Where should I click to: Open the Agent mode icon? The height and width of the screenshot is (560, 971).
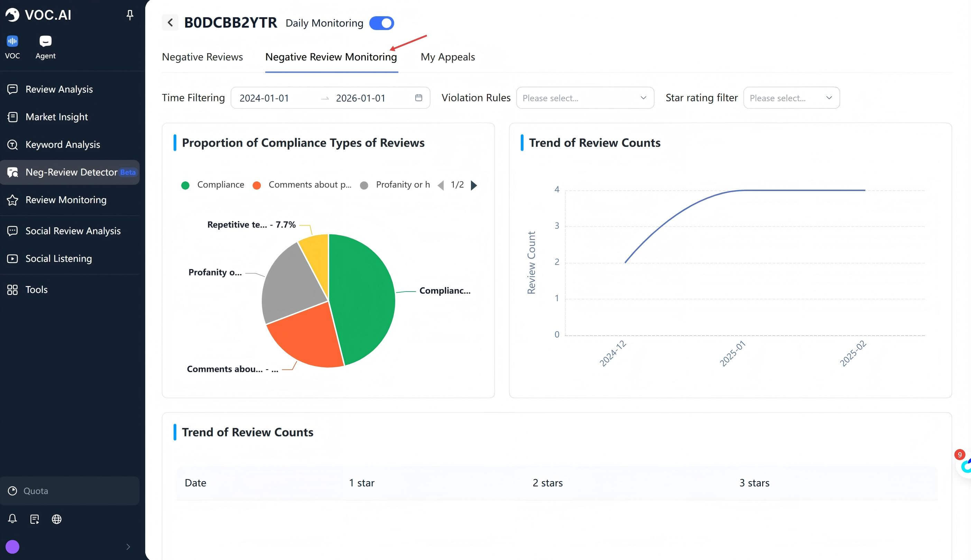[x=45, y=41]
